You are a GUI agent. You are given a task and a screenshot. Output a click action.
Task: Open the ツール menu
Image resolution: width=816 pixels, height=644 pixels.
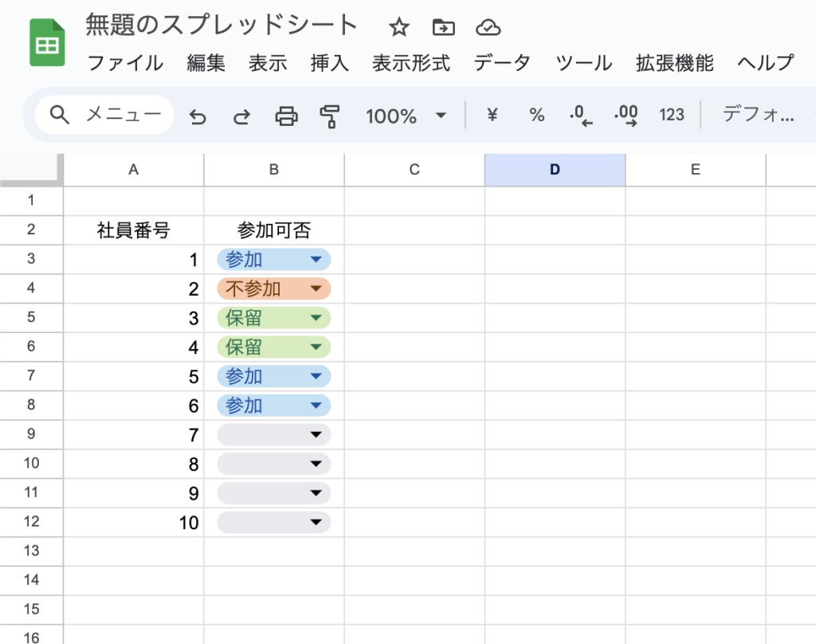[584, 63]
